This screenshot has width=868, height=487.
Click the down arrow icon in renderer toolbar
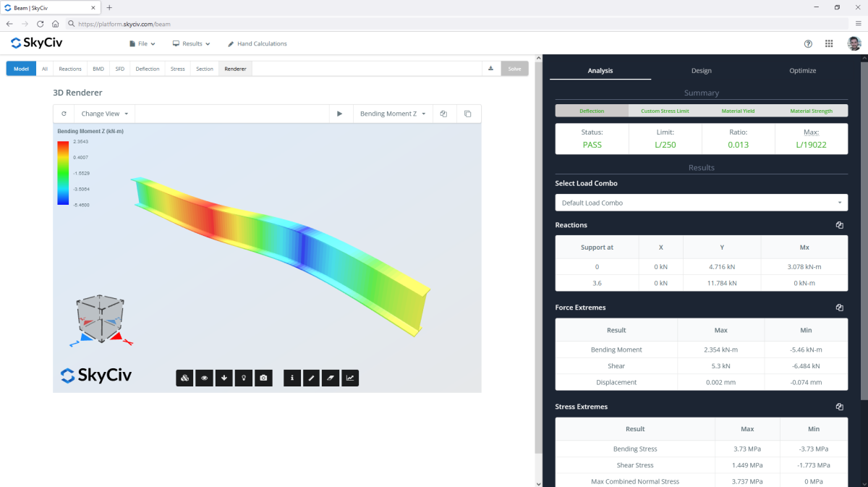[224, 378]
